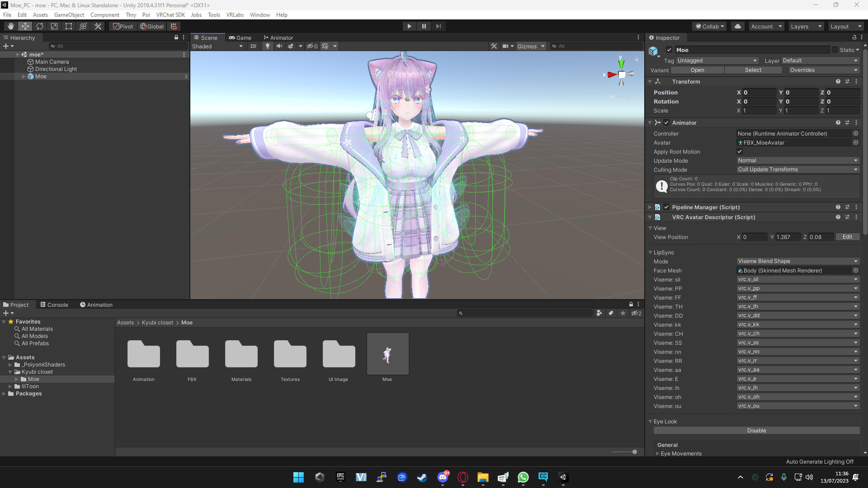Screen dimensions: 868x488
Task: Toggle the Static checkbox
Action: click(835, 50)
